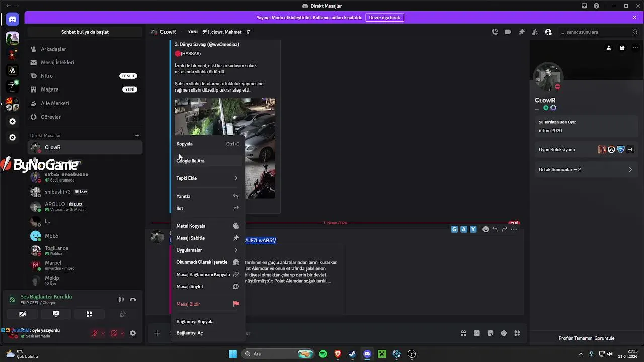This screenshot has width=644, height=362.
Task: Choose Mesaj Bildir report option
Action: click(x=208, y=304)
